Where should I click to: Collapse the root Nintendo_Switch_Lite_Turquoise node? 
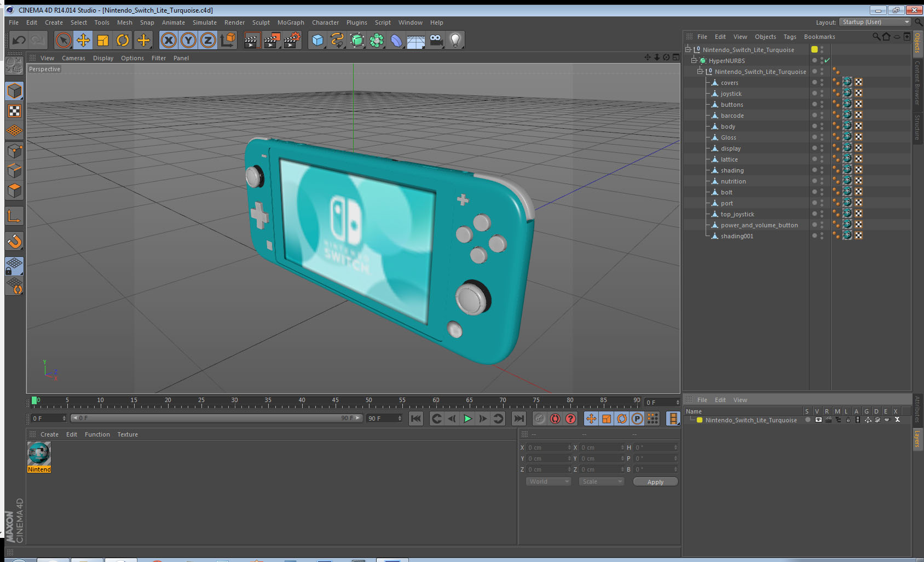pos(688,49)
